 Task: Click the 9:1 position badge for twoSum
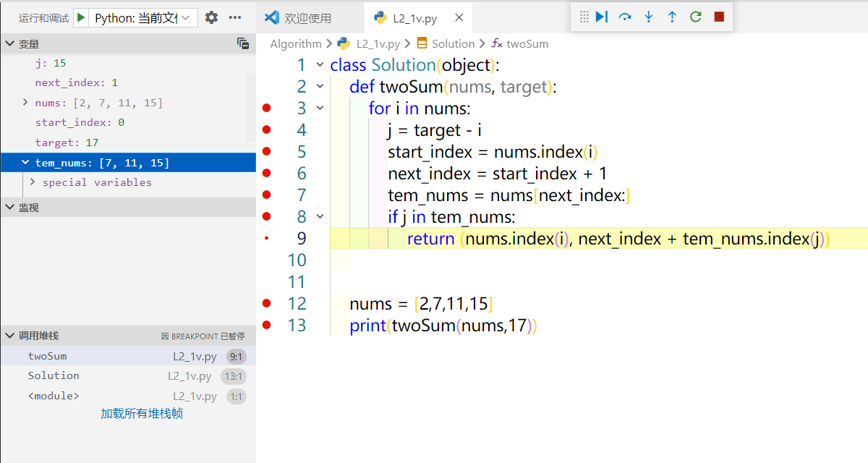(x=236, y=356)
